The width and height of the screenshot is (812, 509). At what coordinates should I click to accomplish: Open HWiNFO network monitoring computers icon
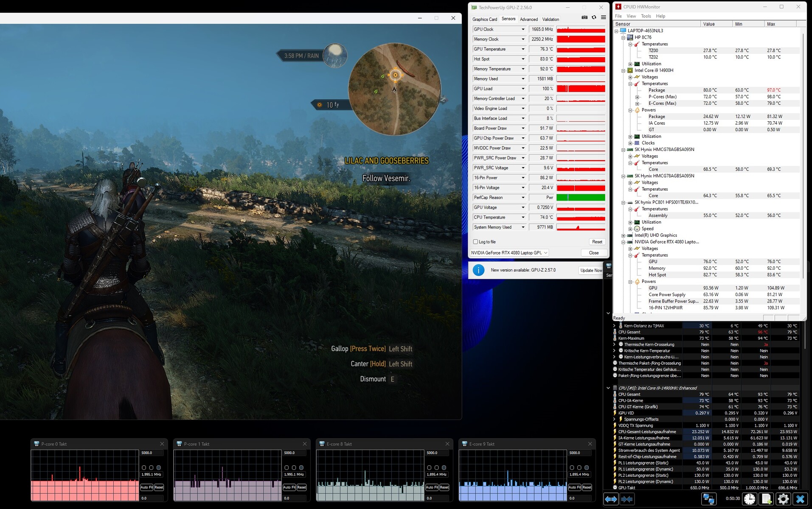708,499
